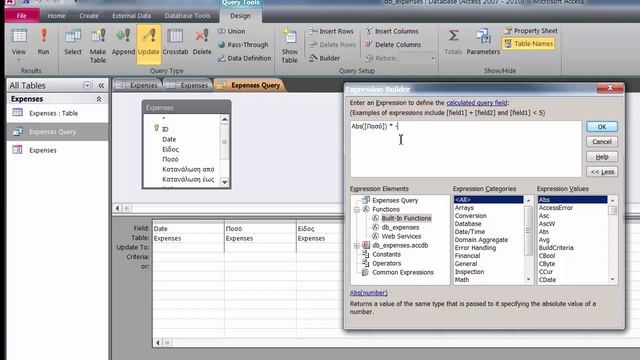The width and height of the screenshot is (640, 360).
Task: Select Common Expressions in Expression Elements
Action: pyautogui.click(x=403, y=272)
